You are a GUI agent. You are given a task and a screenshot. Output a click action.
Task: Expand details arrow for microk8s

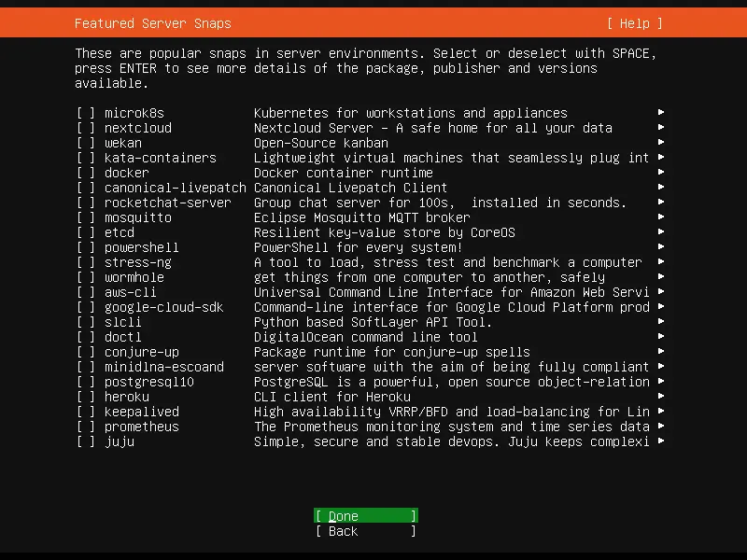(x=661, y=112)
